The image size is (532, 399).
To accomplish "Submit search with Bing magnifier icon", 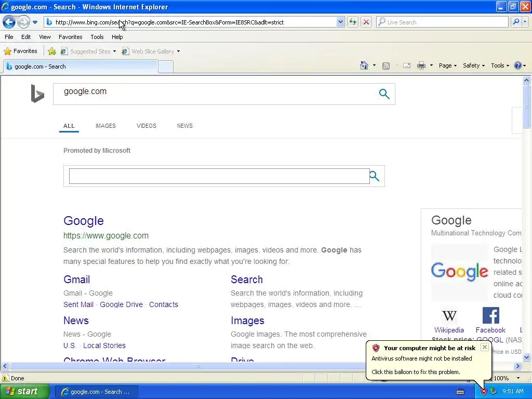I will pos(384,94).
